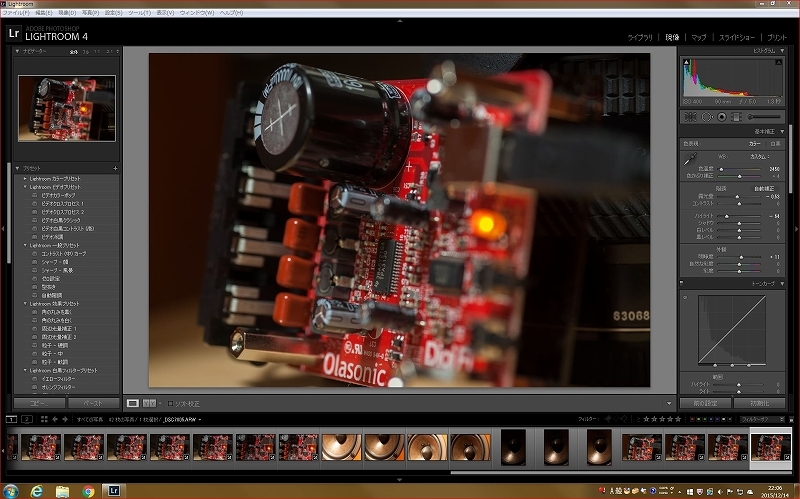Select first copper speaker thumbnail in filmstrip

coord(341,447)
